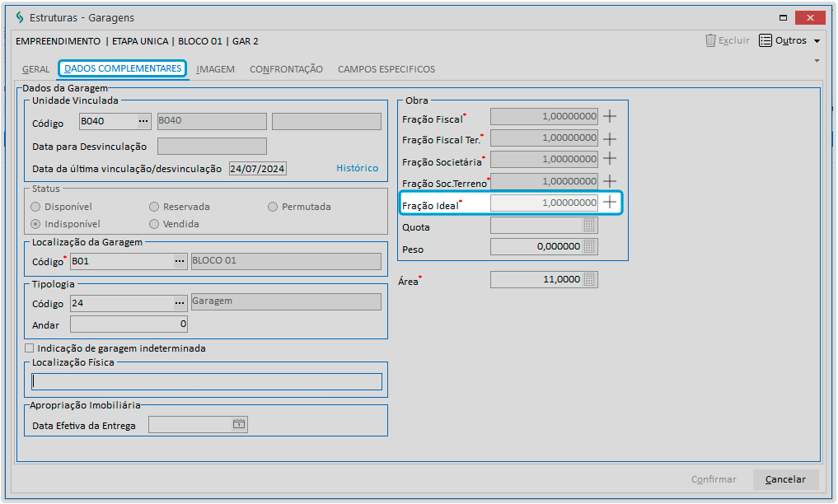Click the plus icon beside Fração Fiscal
Viewport: 838px width, 504px height.
609,116
